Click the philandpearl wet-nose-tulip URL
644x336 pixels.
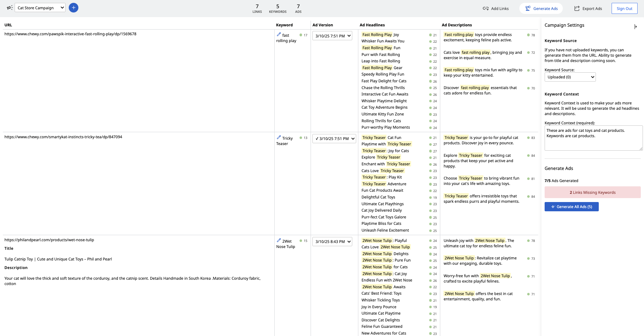tap(49, 240)
